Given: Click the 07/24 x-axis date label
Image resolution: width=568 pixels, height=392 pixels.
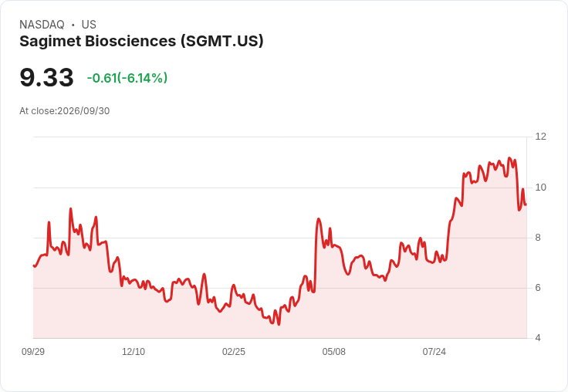Looking at the screenshot, I should pos(434,352).
